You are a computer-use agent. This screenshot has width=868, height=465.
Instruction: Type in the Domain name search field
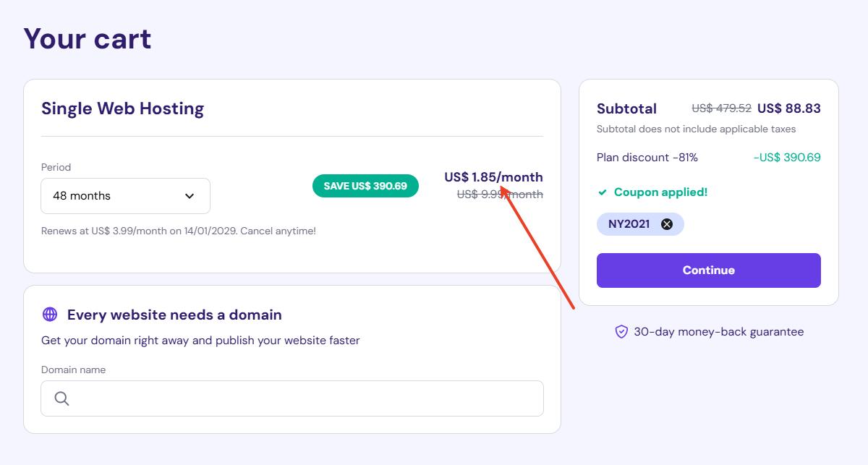point(304,398)
